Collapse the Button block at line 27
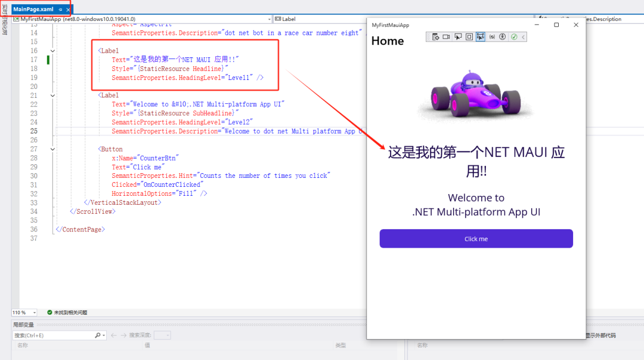The image size is (644, 360). [52, 149]
